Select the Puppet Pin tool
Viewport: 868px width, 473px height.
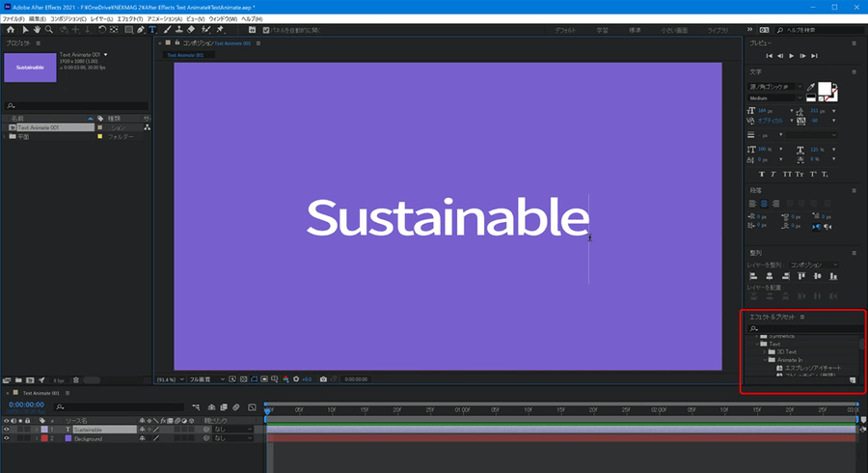point(220,30)
